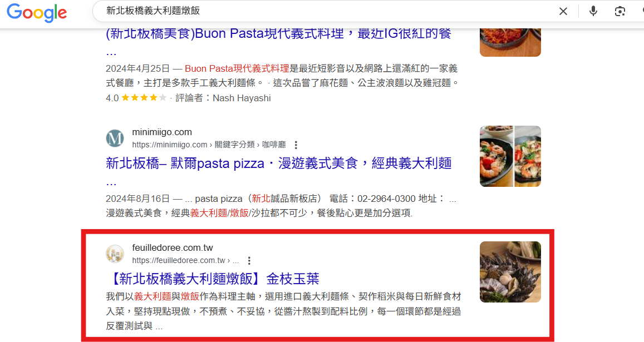Open the 金枝玉葉 result title link
This screenshot has width=644, height=342.
213,279
